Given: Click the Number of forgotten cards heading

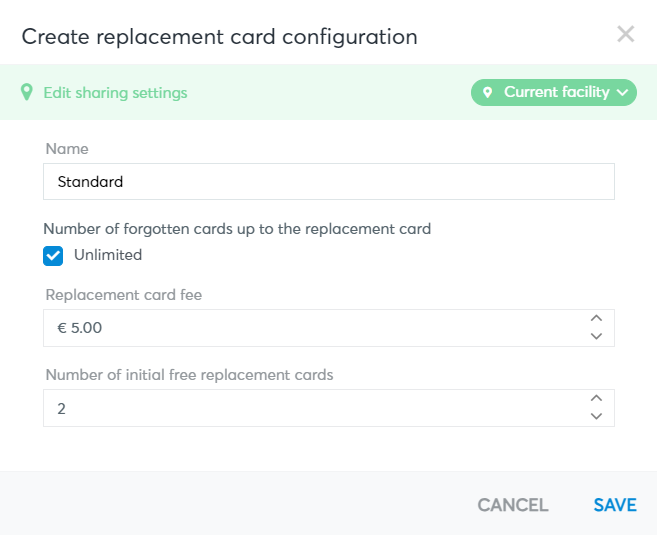Looking at the screenshot, I should point(237,229).
